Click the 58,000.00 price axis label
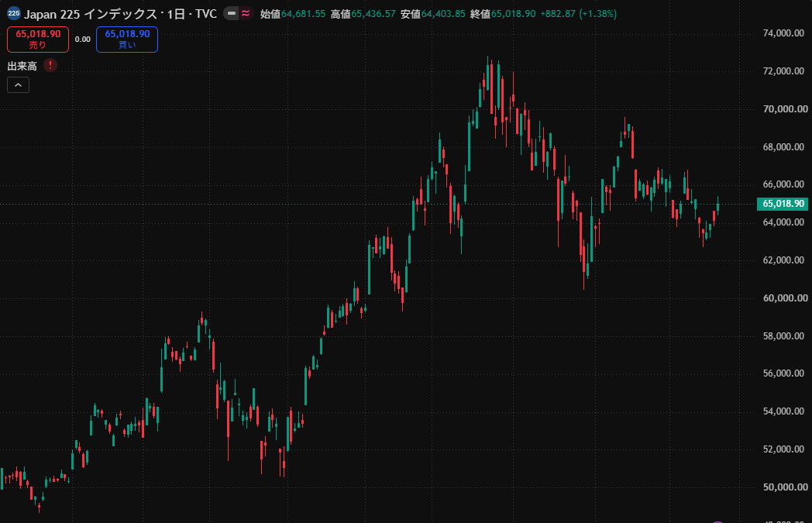 [x=783, y=335]
